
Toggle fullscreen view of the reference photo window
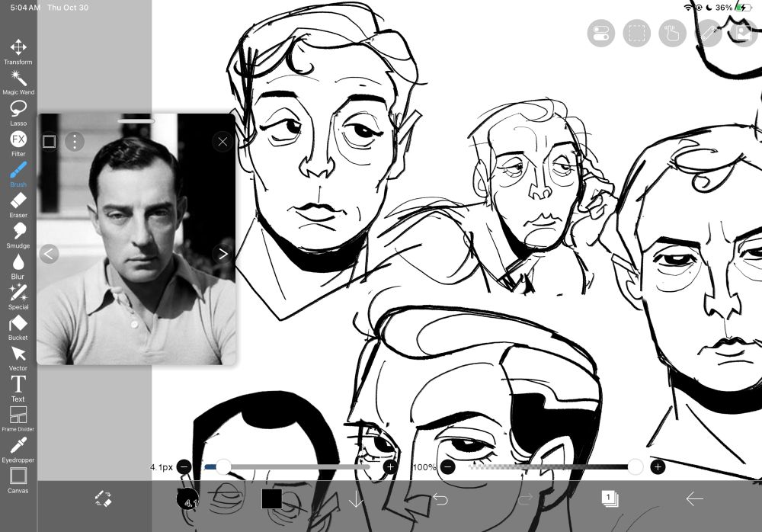[x=50, y=142]
